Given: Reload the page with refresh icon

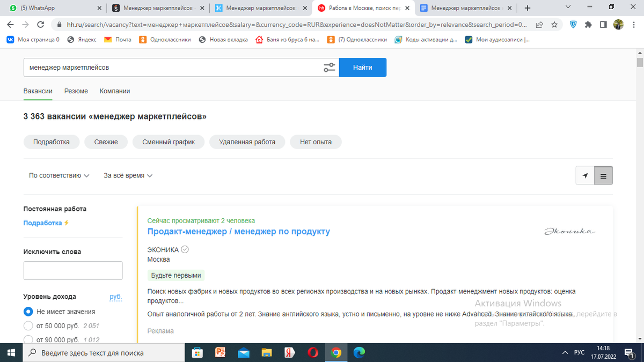Looking at the screenshot, I should point(40,25).
